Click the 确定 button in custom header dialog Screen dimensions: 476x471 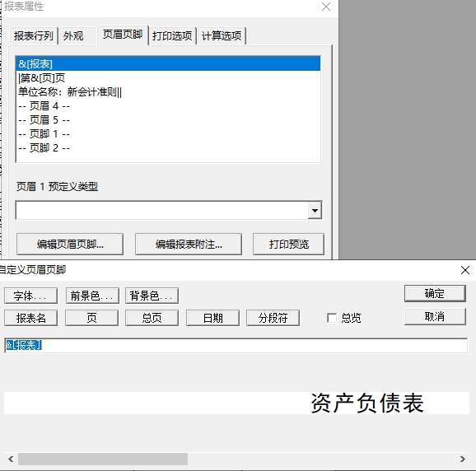click(x=435, y=293)
